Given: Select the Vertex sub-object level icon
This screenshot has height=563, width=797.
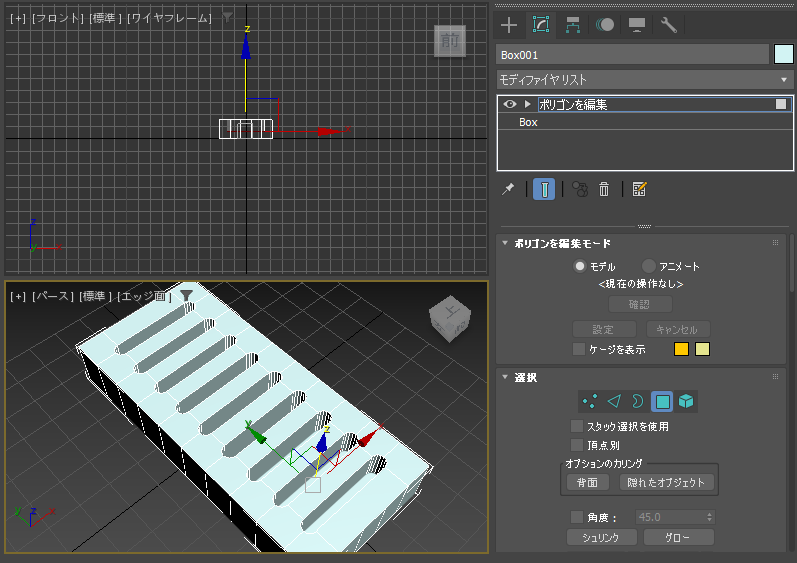Looking at the screenshot, I should [x=590, y=401].
